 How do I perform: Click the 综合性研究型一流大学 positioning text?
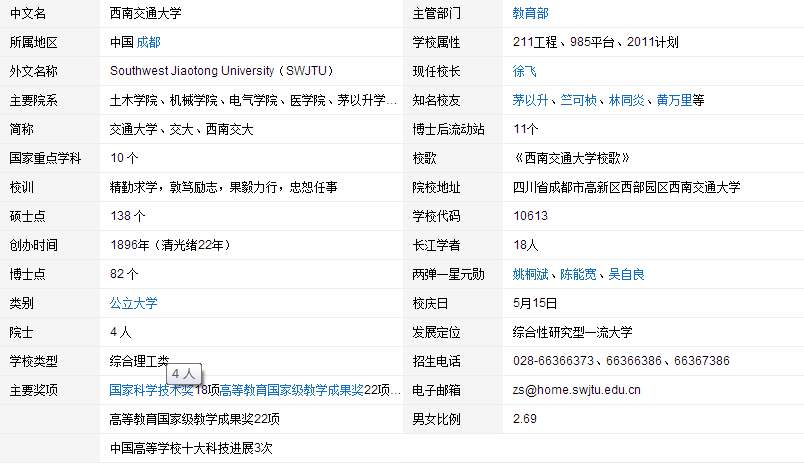tap(572, 332)
